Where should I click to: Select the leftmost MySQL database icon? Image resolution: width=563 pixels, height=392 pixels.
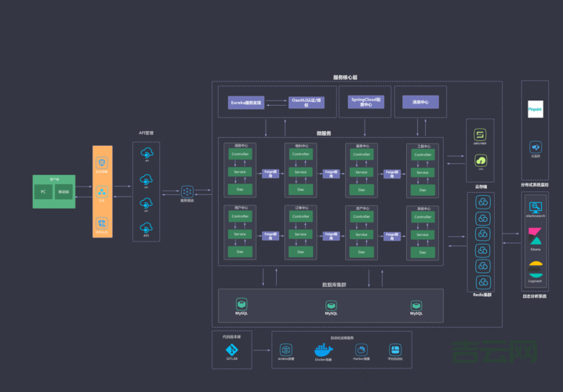click(243, 305)
